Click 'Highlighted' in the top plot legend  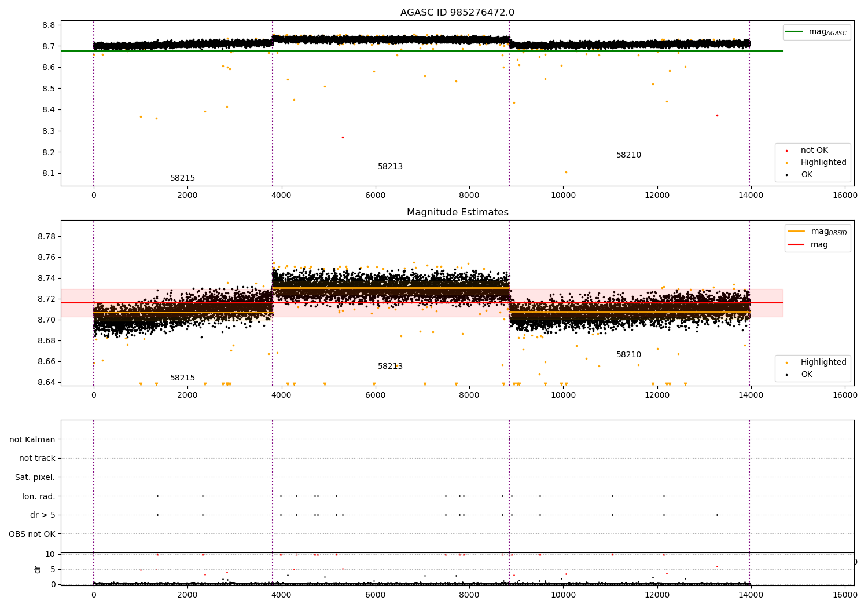pos(823,163)
